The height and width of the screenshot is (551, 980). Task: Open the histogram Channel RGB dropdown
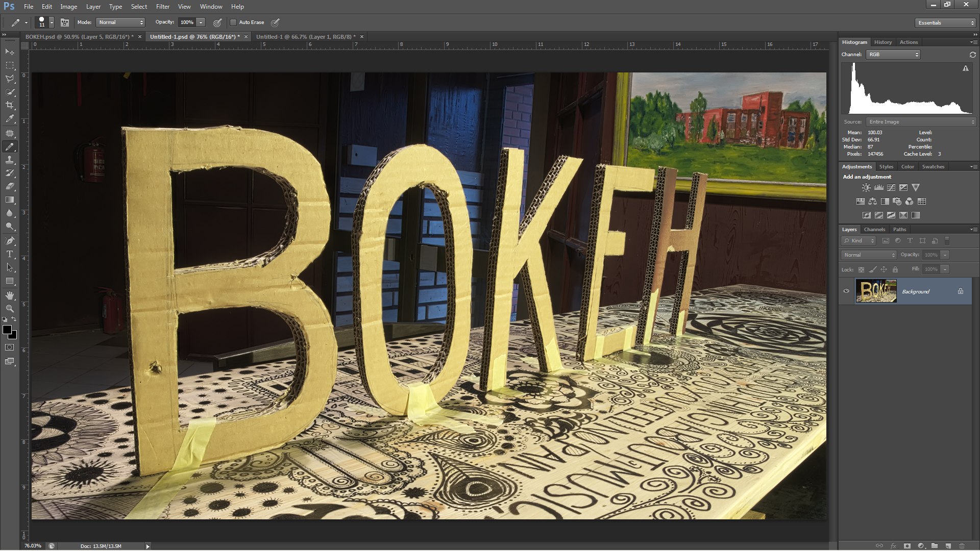[893, 55]
